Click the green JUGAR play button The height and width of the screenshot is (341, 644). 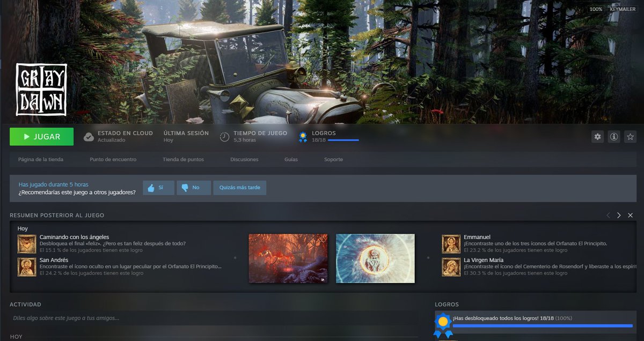pyautogui.click(x=41, y=137)
